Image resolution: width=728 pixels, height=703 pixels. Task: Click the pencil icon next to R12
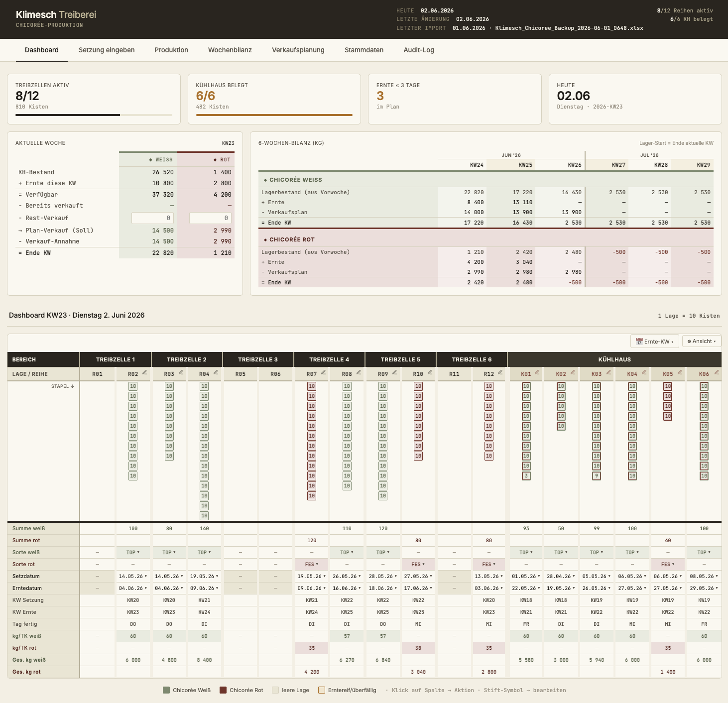500,372
